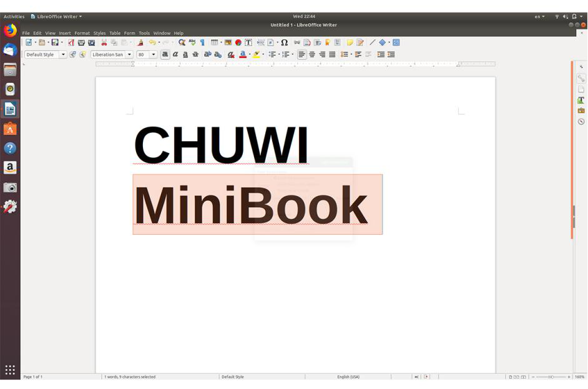Viewport: 588px width, 389px height.
Task: Insert a hyperlink
Action: click(x=297, y=42)
